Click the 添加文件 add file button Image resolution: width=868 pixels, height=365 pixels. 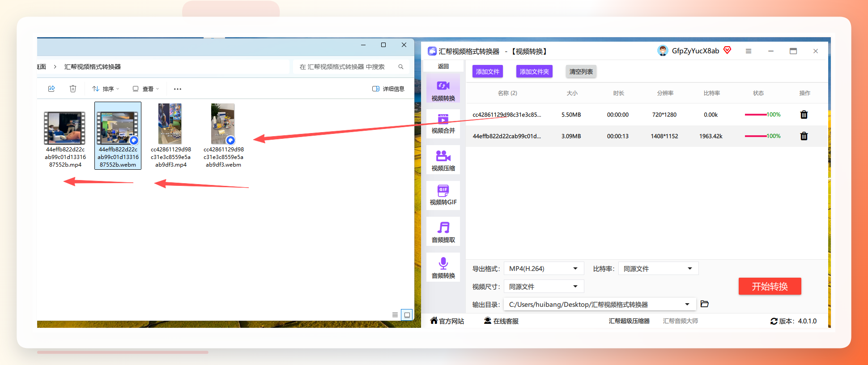coord(488,72)
